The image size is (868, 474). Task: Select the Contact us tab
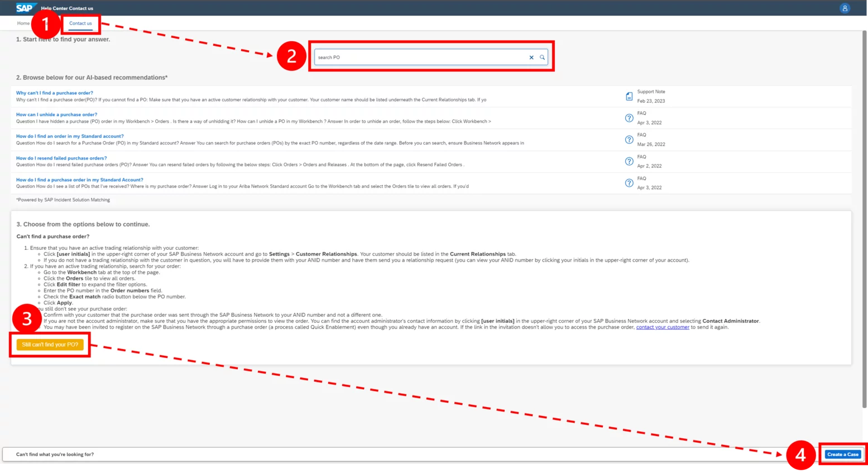pyautogui.click(x=80, y=23)
